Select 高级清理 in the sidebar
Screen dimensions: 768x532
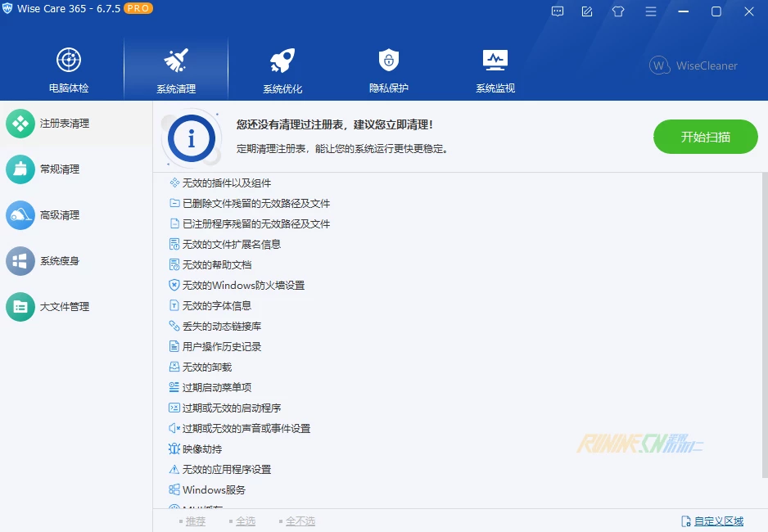(59, 215)
